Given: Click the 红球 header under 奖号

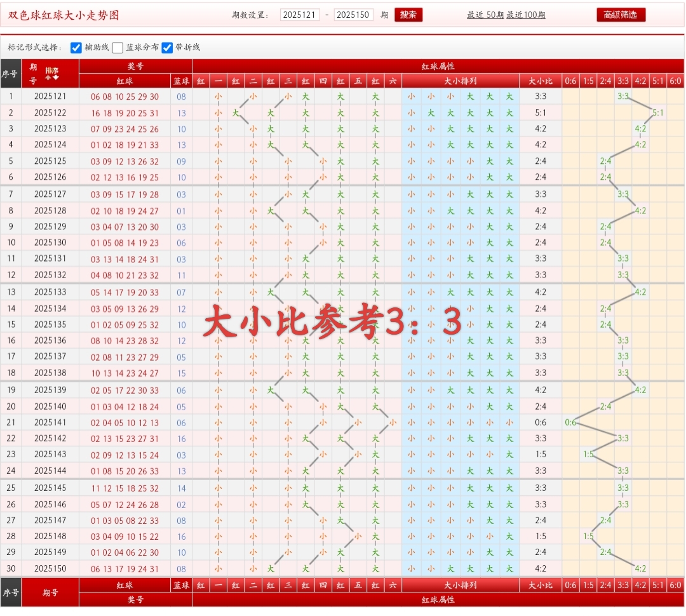Looking at the screenshot, I should [x=126, y=81].
